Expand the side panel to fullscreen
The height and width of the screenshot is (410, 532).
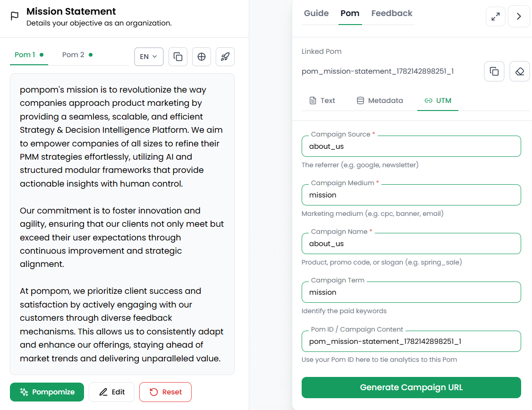pos(495,16)
